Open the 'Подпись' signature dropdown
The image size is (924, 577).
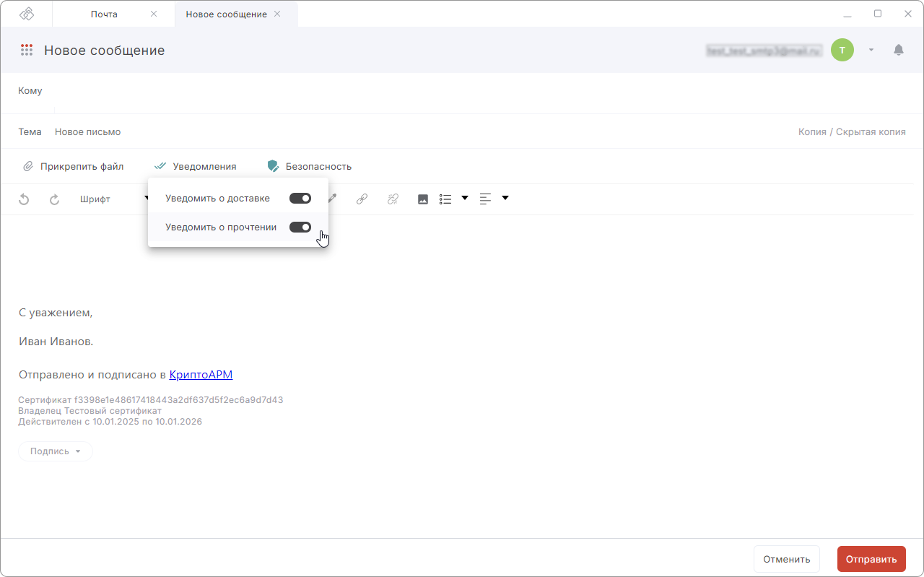pyautogui.click(x=56, y=451)
